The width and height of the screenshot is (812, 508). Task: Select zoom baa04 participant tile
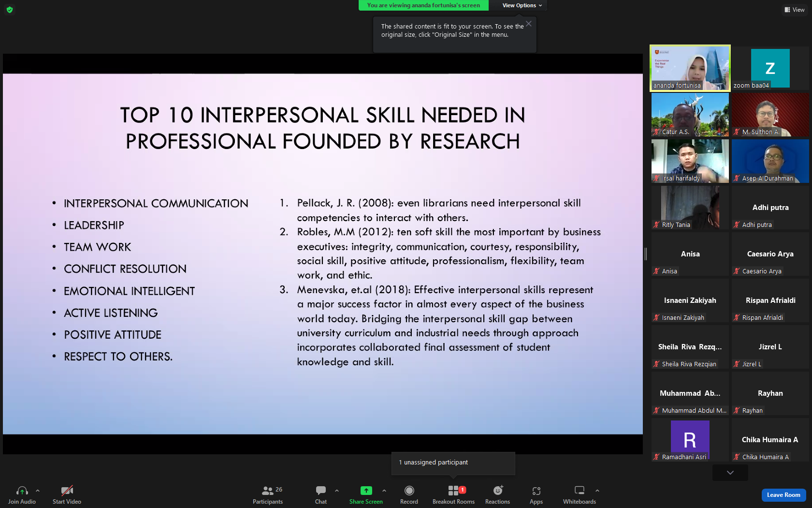(x=770, y=68)
